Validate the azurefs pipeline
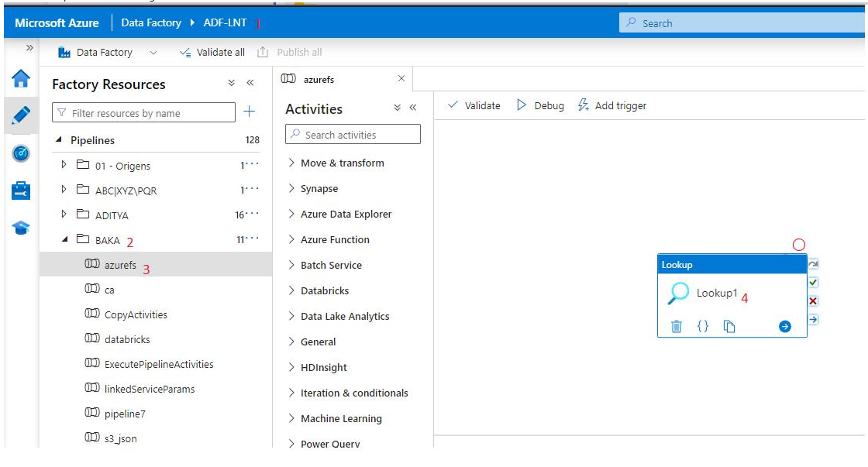Screen dimensions: 868x467 click(474, 105)
